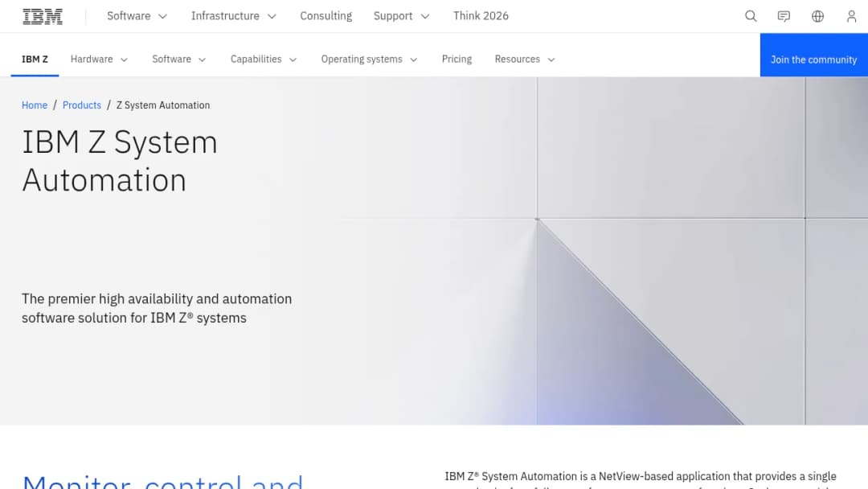Expand the Support menu
This screenshot has width=868, height=489.
(x=401, y=16)
